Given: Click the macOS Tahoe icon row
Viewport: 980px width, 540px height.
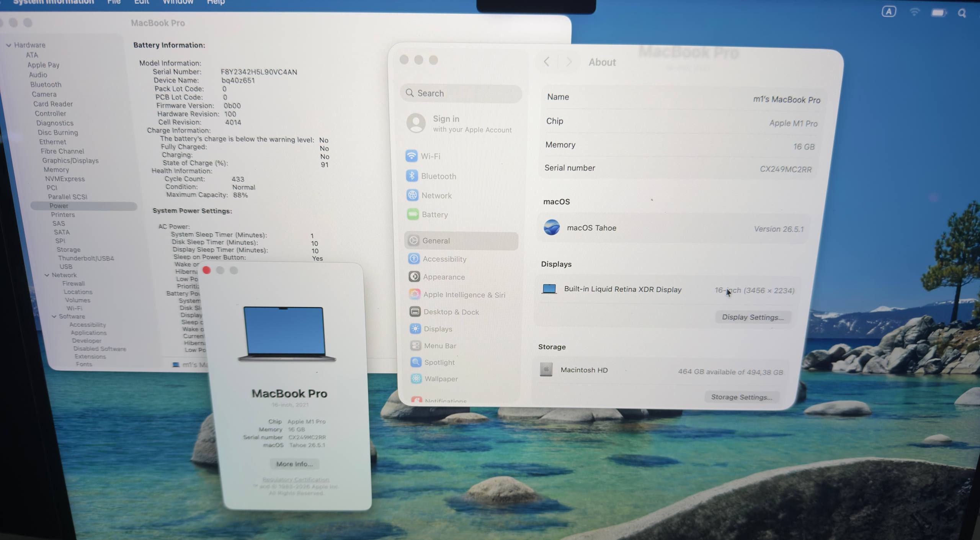Looking at the screenshot, I should (673, 228).
